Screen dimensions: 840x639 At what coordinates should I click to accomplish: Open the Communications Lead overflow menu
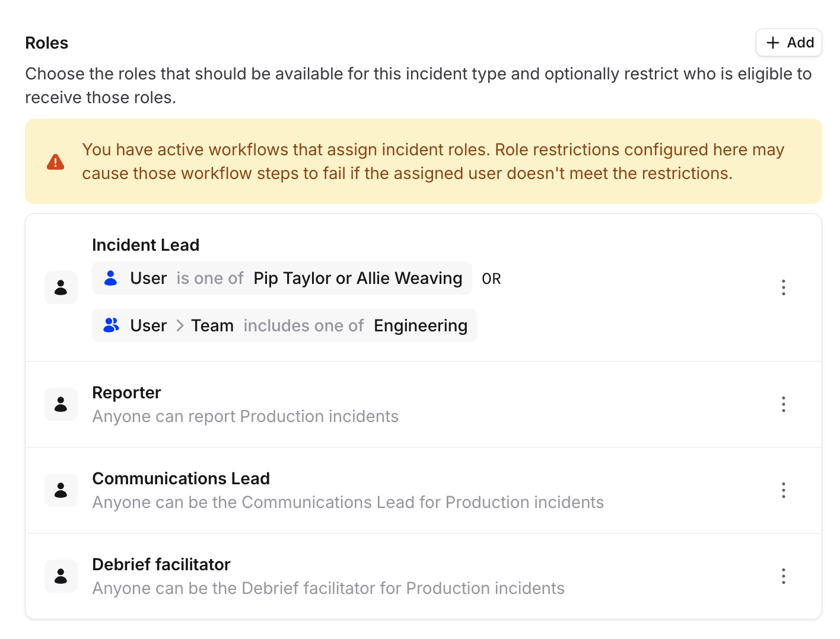(x=783, y=490)
